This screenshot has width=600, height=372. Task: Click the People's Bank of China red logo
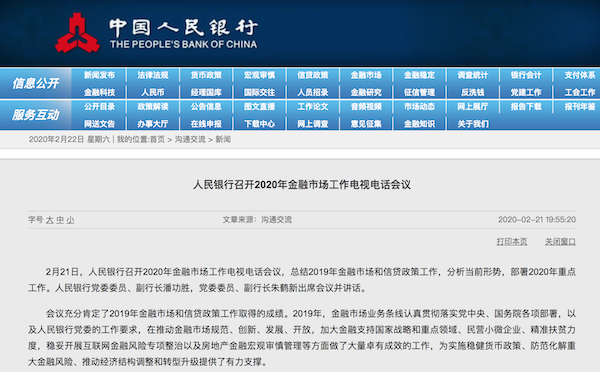(77, 33)
